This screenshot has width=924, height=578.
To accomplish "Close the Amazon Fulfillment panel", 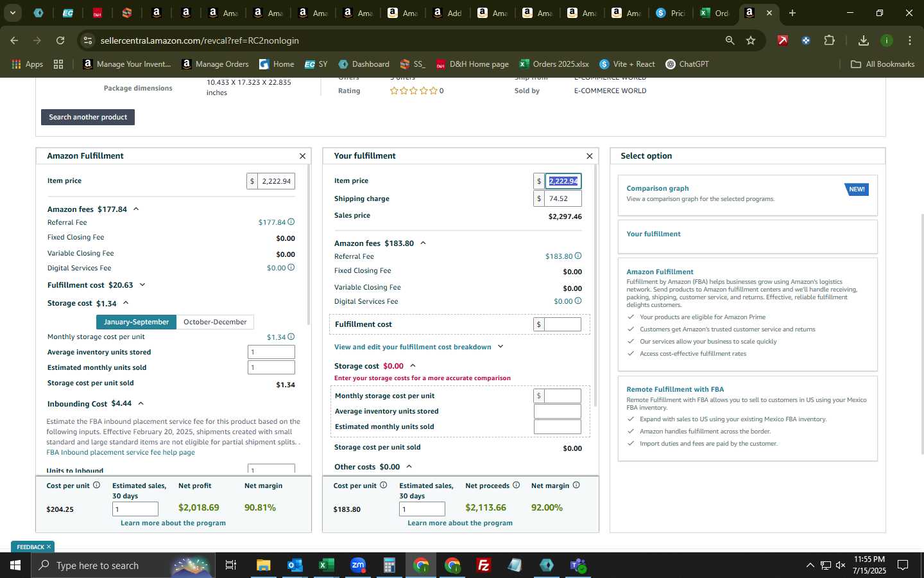I will click(x=302, y=156).
